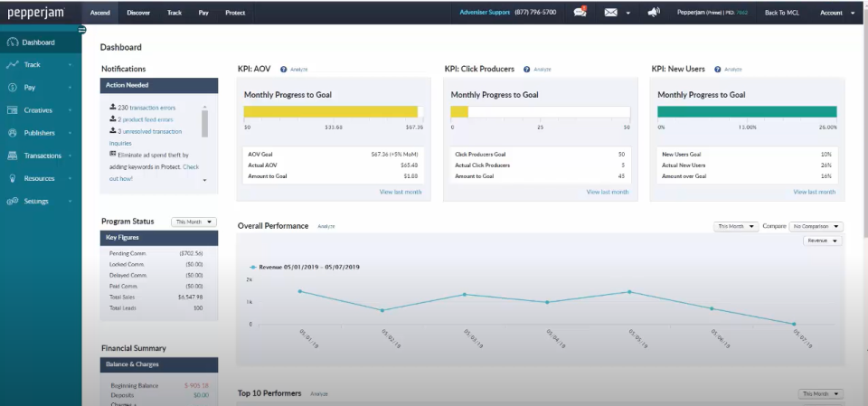Click the envelope mail icon in header
Screen dimensions: 868x406
(611, 13)
